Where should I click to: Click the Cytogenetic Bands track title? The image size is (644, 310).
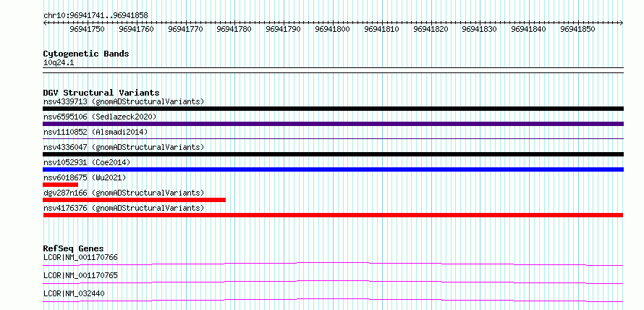tap(86, 54)
